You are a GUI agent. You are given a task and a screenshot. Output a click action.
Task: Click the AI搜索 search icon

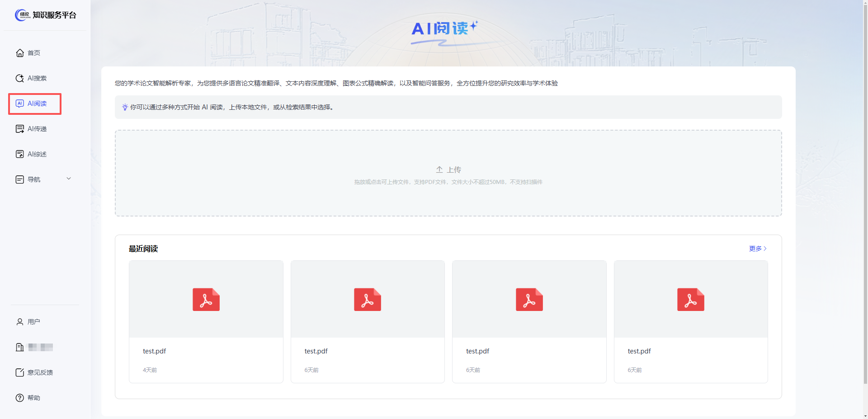point(19,78)
